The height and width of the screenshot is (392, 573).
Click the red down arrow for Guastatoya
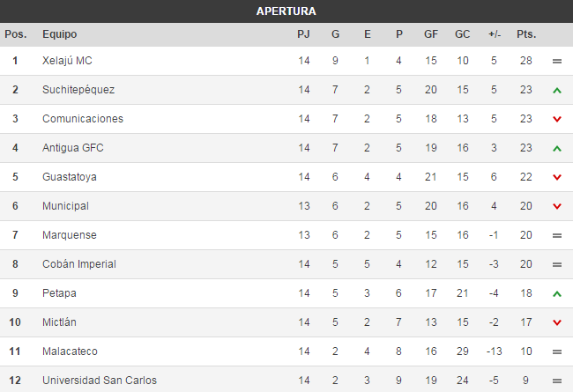pos(556,178)
